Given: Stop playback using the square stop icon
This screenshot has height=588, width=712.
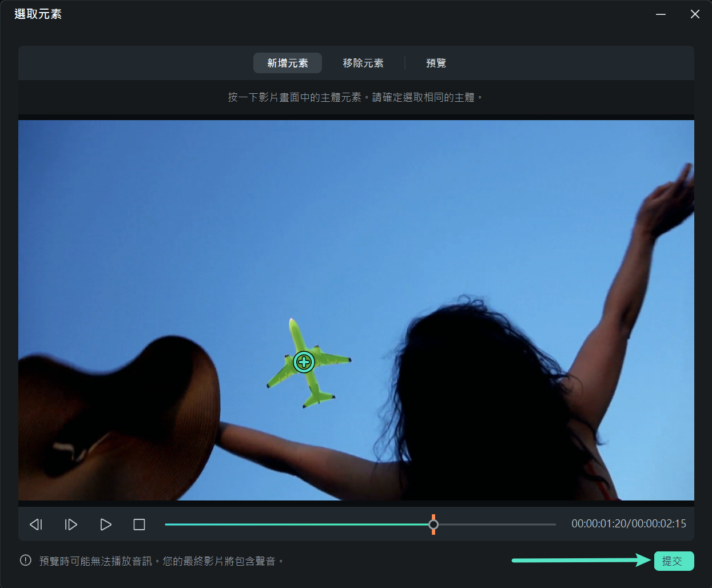Looking at the screenshot, I should [138, 524].
